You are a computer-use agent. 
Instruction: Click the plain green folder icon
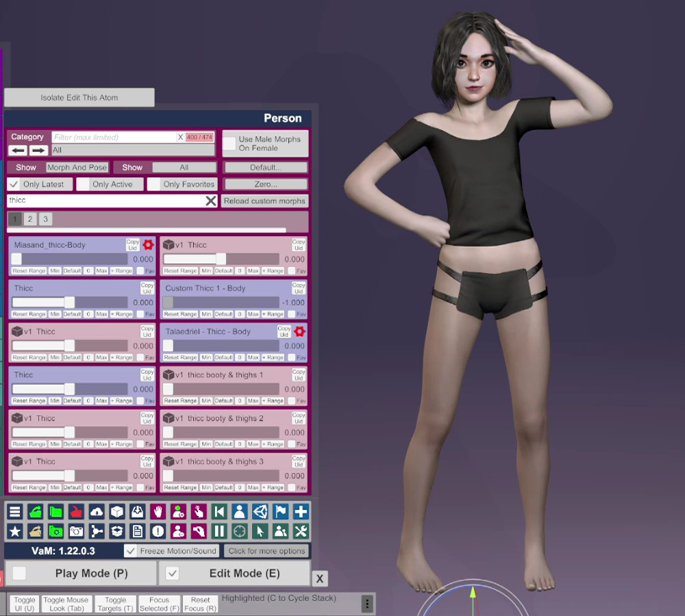point(55,511)
